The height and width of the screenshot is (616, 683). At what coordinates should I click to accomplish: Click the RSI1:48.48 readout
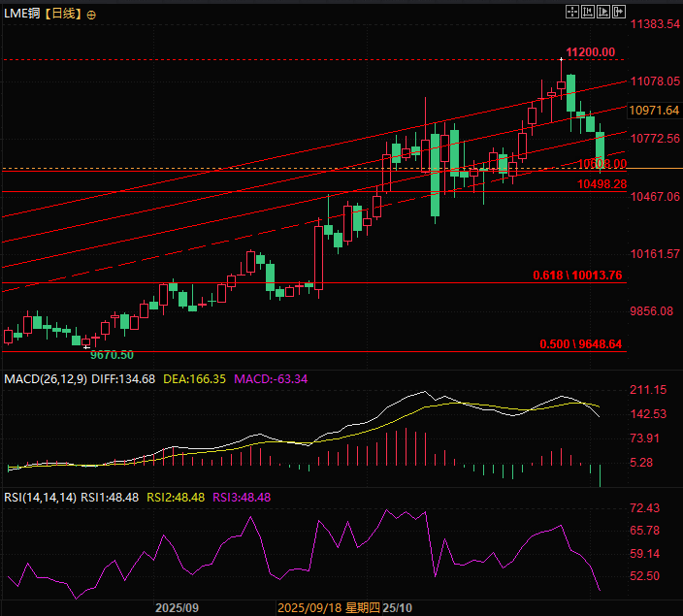point(110,498)
